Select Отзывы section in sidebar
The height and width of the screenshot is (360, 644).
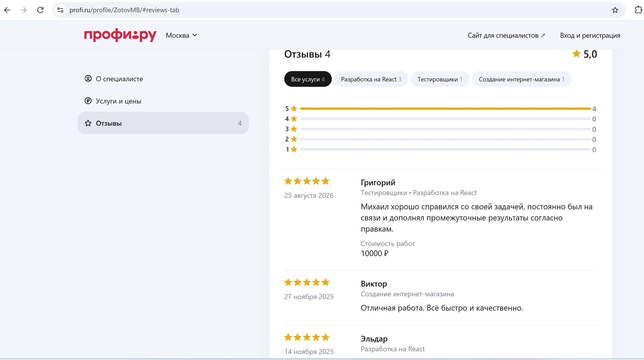[163, 123]
